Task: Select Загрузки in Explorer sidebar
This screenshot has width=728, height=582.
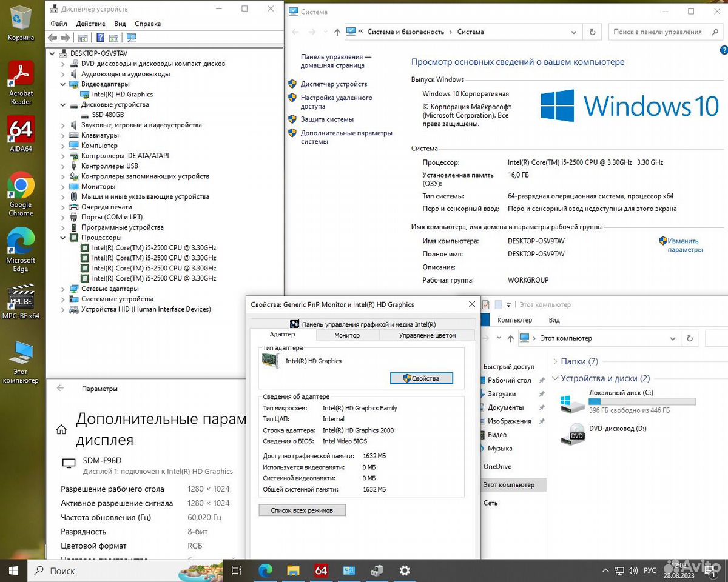Action: [x=502, y=394]
